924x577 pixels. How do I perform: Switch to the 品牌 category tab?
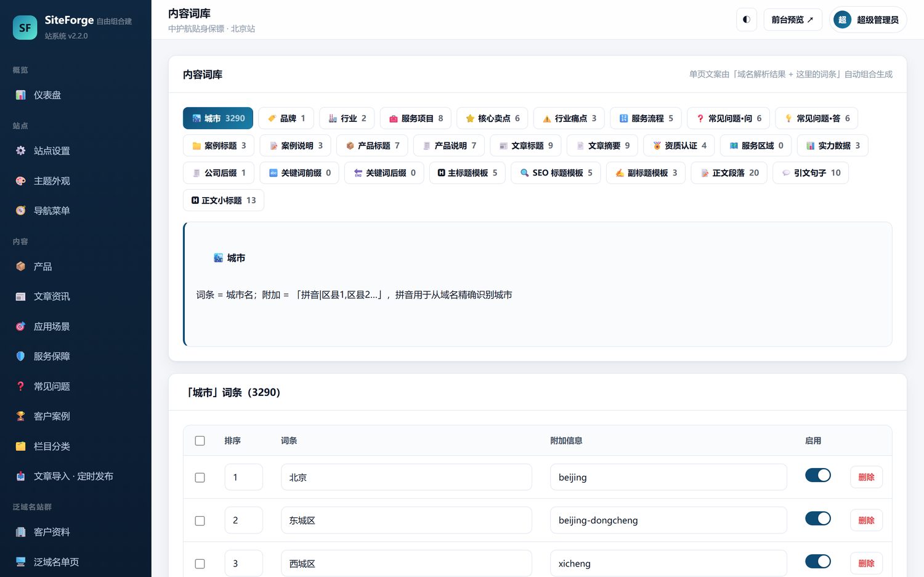point(286,118)
